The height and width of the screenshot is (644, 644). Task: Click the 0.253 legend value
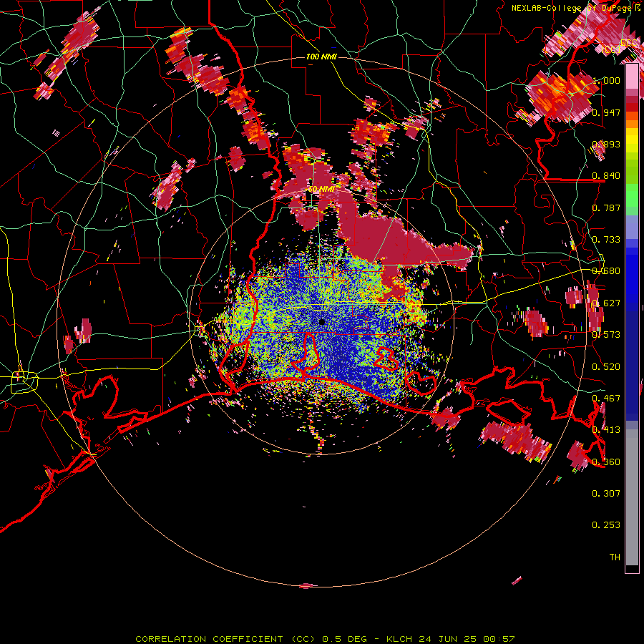click(606, 525)
